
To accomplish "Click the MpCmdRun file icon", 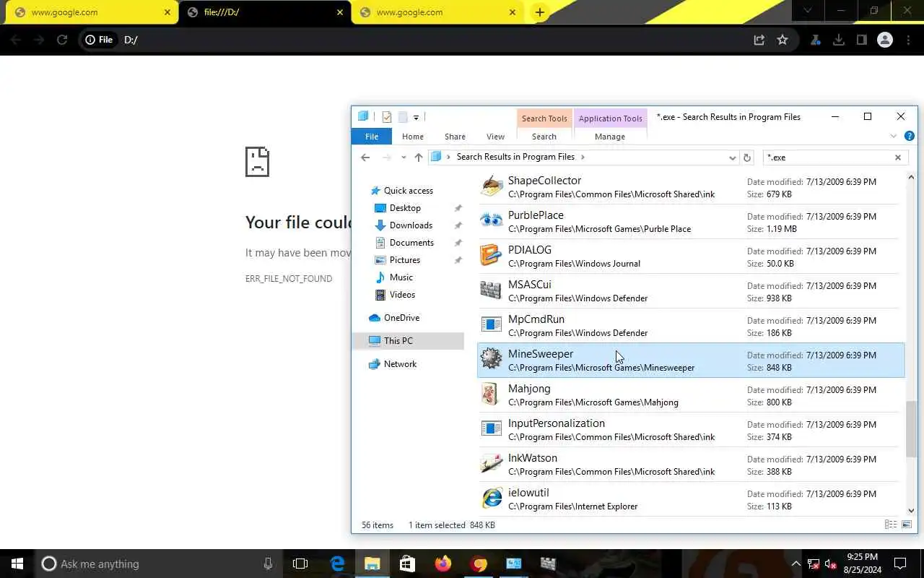I will pos(492,325).
